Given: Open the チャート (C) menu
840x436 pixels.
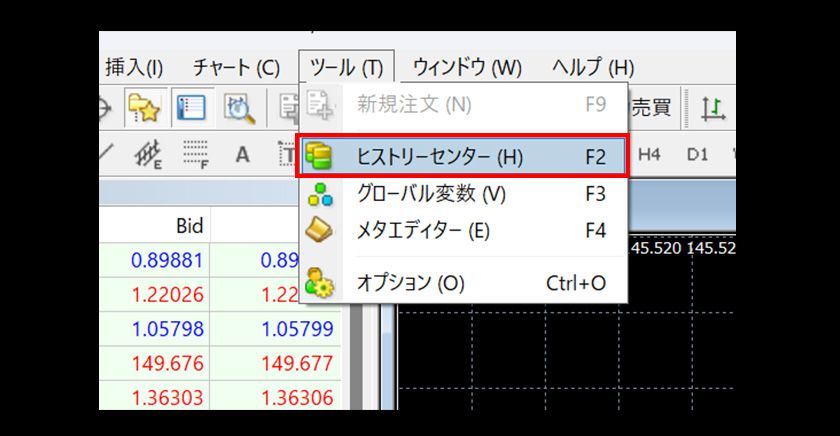Looking at the screenshot, I should (x=236, y=68).
